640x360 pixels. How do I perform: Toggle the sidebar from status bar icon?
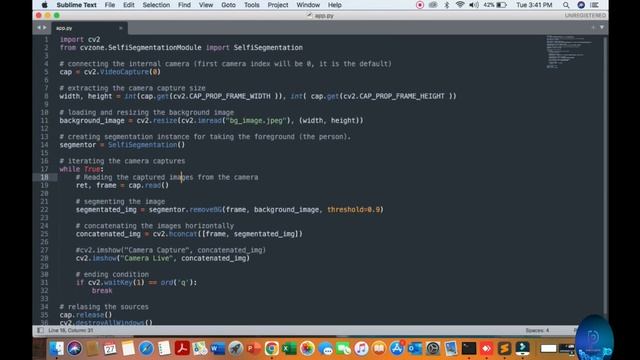[x=40, y=330]
